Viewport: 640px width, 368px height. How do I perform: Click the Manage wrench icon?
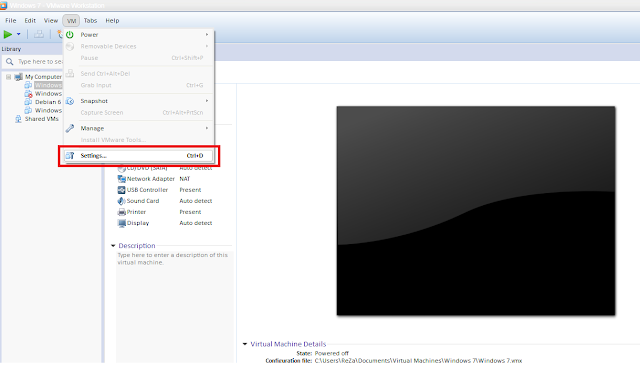[x=70, y=128]
